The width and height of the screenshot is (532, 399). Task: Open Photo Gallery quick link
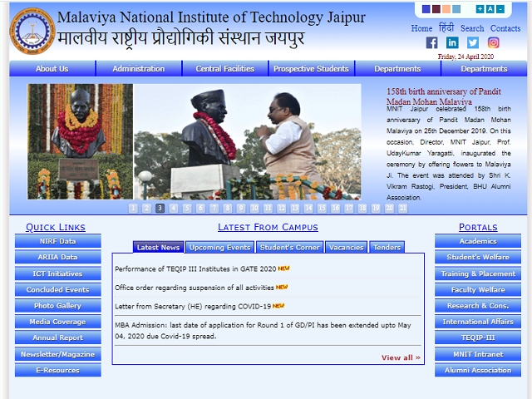pyautogui.click(x=58, y=306)
